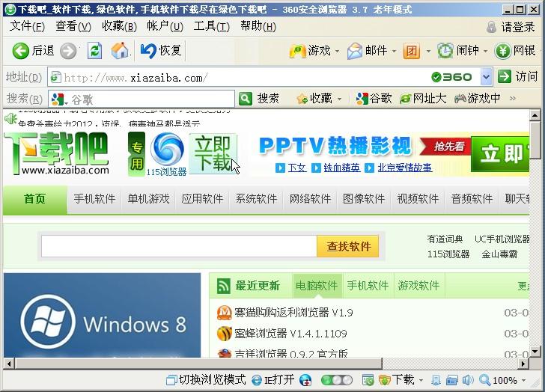Screen dimensions: 545x392
Task: Click 切换浏览模式 in status bar
Action: pyautogui.click(x=206, y=380)
